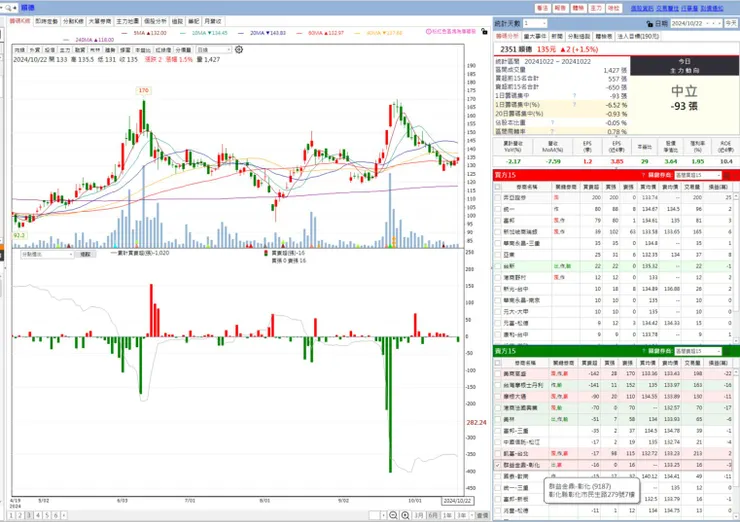Click the 選取 button beside the 分點進出 dropdown

click(85, 254)
